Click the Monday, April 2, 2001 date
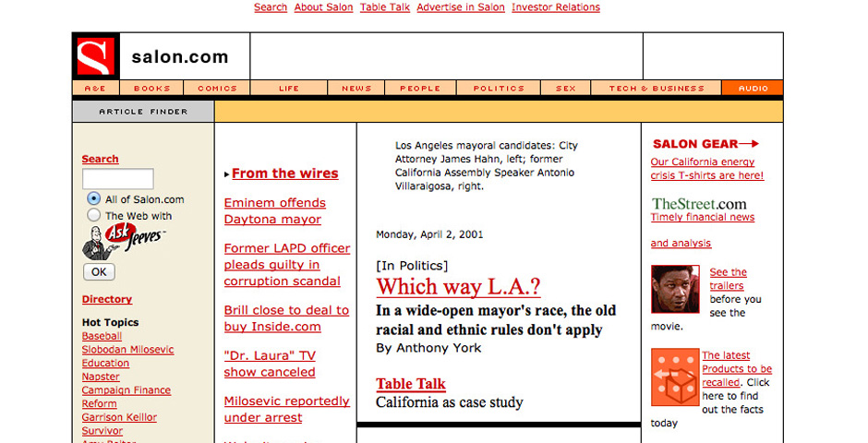The width and height of the screenshot is (868, 443). pos(429,234)
